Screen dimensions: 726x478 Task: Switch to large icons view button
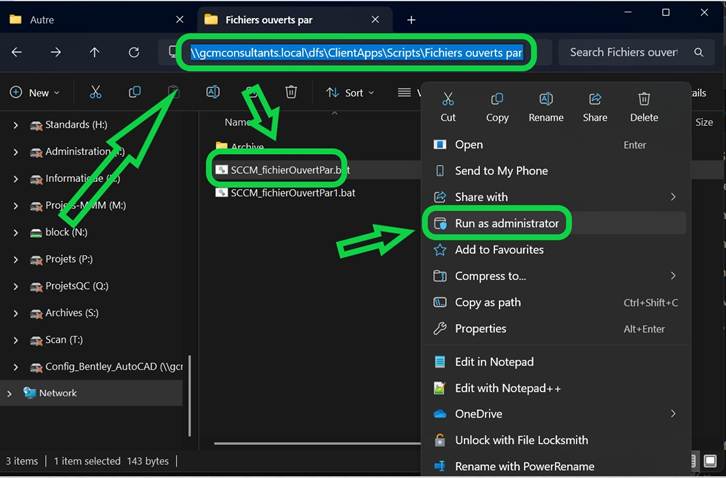[x=710, y=461]
